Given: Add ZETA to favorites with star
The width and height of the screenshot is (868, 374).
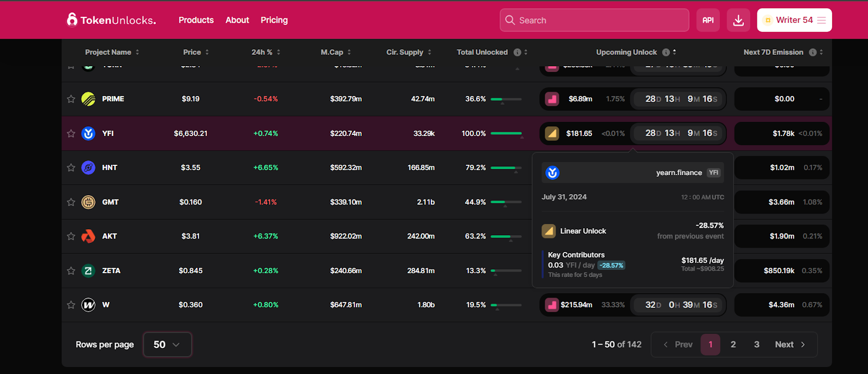Looking at the screenshot, I should point(71,271).
